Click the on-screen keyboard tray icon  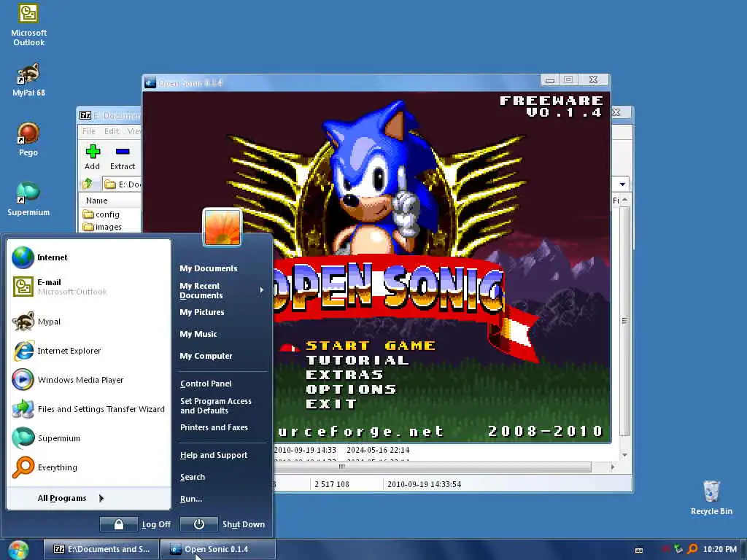639,550
